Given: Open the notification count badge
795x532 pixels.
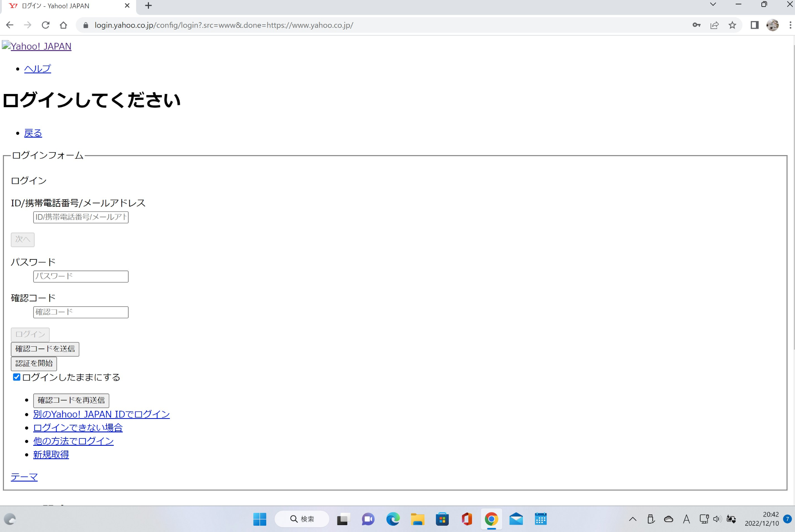Looking at the screenshot, I should click(787, 519).
